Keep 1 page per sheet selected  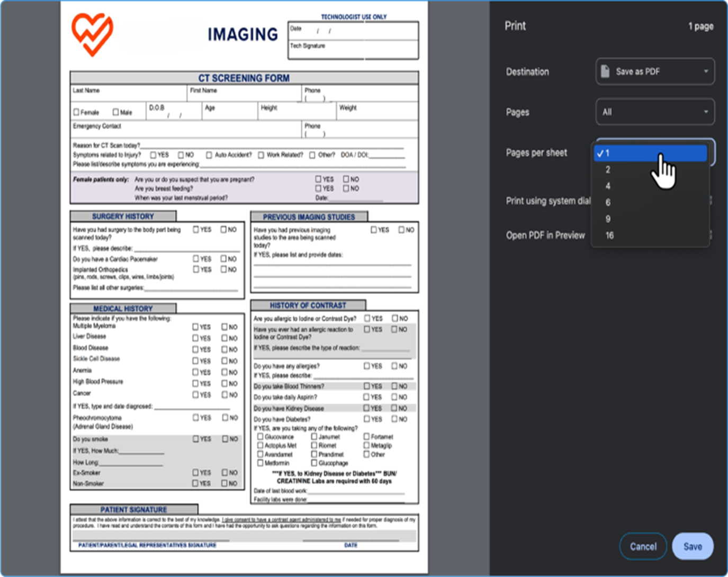point(651,154)
